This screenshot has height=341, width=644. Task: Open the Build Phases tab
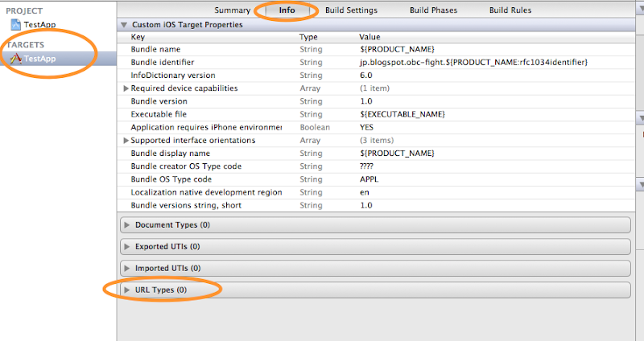[433, 10]
